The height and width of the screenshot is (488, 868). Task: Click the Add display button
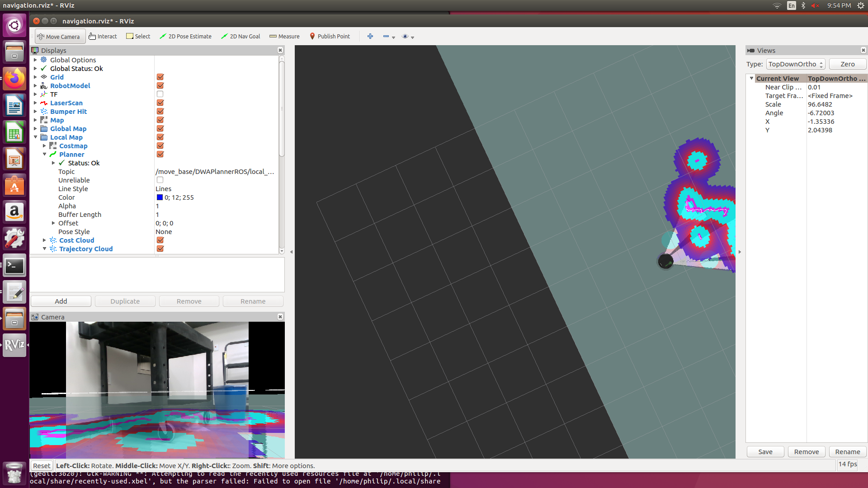pyautogui.click(x=61, y=301)
